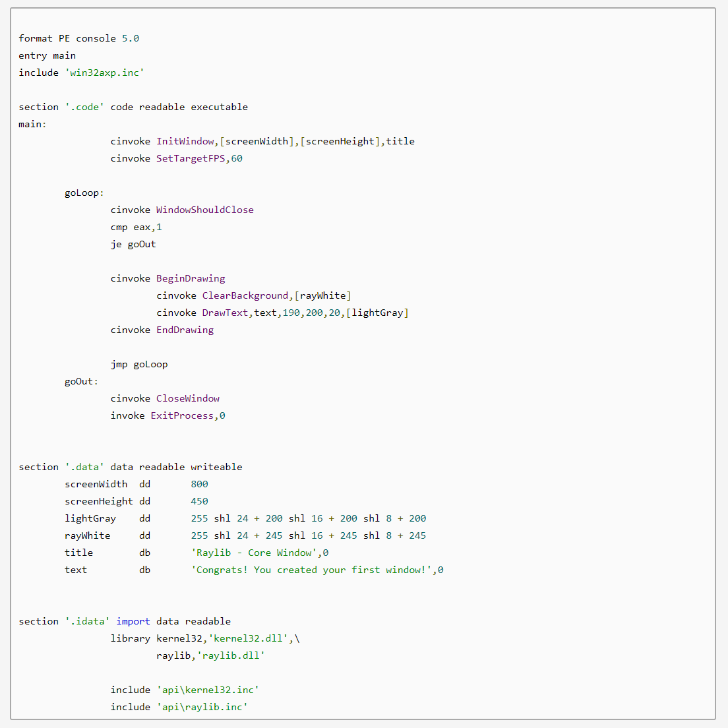
Task: Place the cursor on the goLoop: label
Action: pos(84,193)
